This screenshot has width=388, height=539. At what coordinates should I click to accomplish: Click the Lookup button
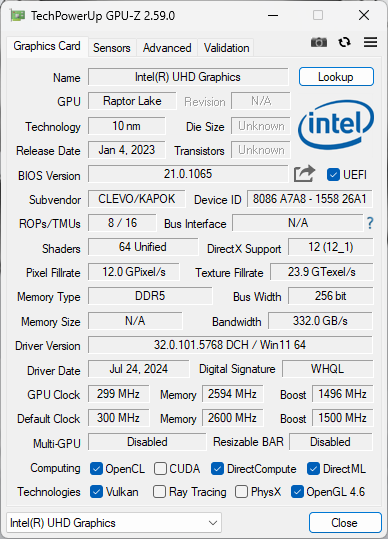pos(336,77)
